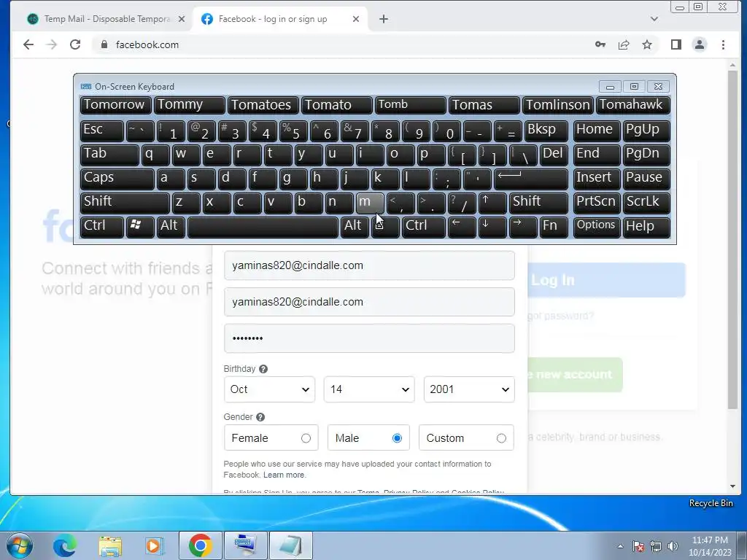Choose the Tomlinson word suggestion
747x560 pixels.
point(558,105)
